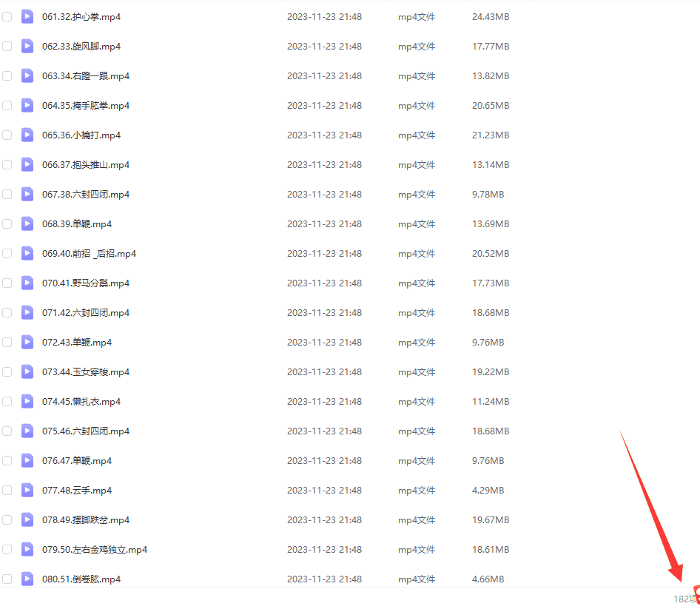Click the video icon for 070.41.野马分鬃.mp4
This screenshot has height=609, width=700.
pos(27,283)
